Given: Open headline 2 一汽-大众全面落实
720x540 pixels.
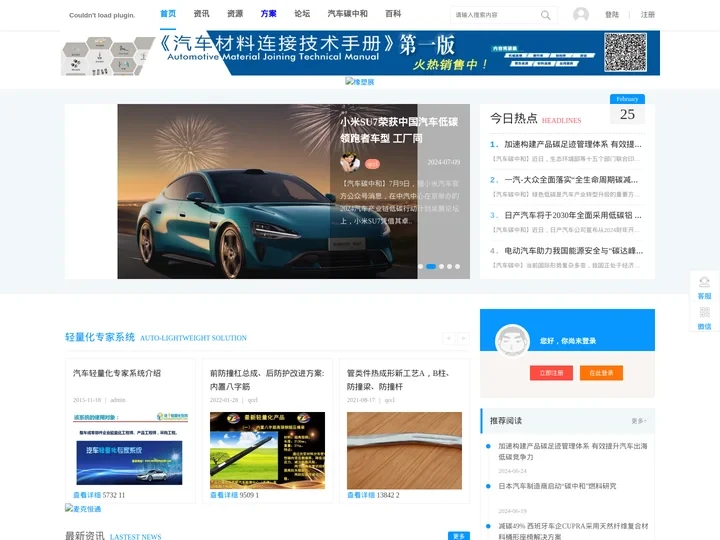Looking at the screenshot, I should (x=571, y=180).
